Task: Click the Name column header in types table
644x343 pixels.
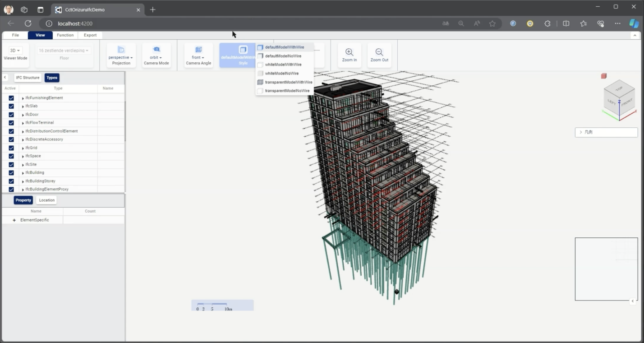Action: [108, 88]
